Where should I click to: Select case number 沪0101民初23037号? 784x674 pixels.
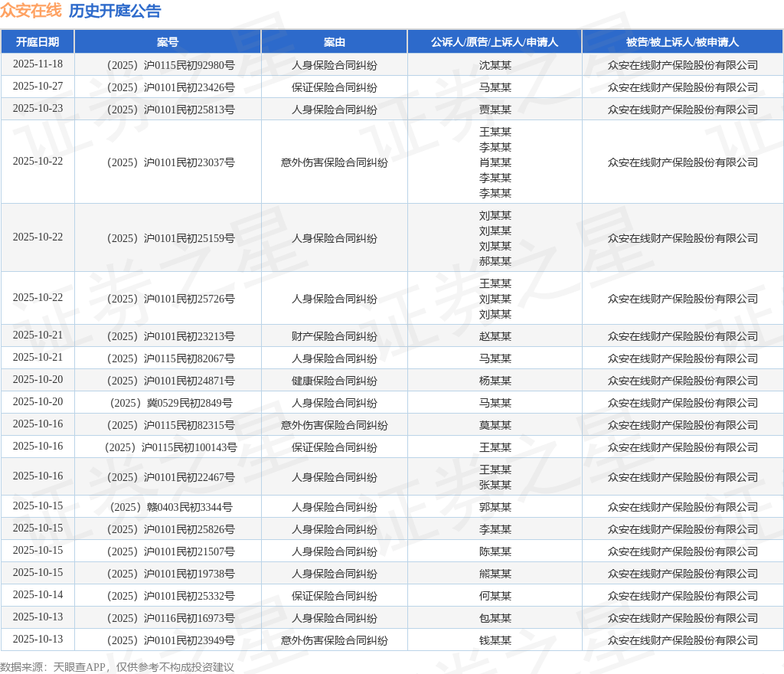pyautogui.click(x=189, y=162)
